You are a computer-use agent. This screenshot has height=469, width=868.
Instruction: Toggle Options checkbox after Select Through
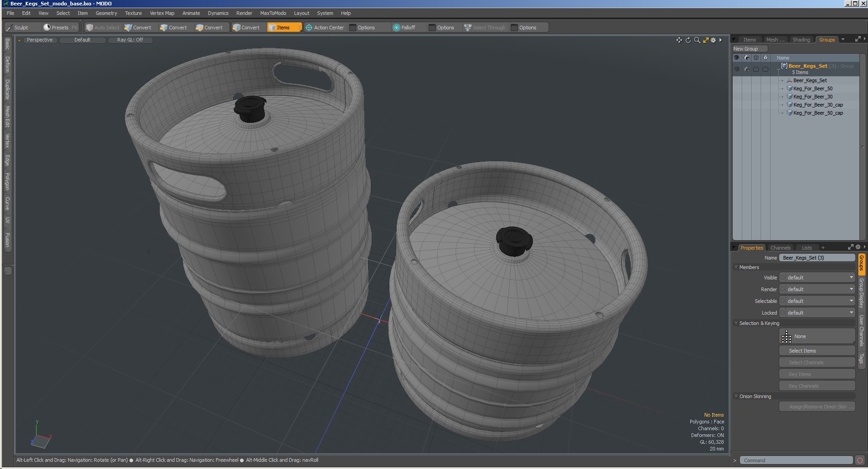(x=514, y=28)
